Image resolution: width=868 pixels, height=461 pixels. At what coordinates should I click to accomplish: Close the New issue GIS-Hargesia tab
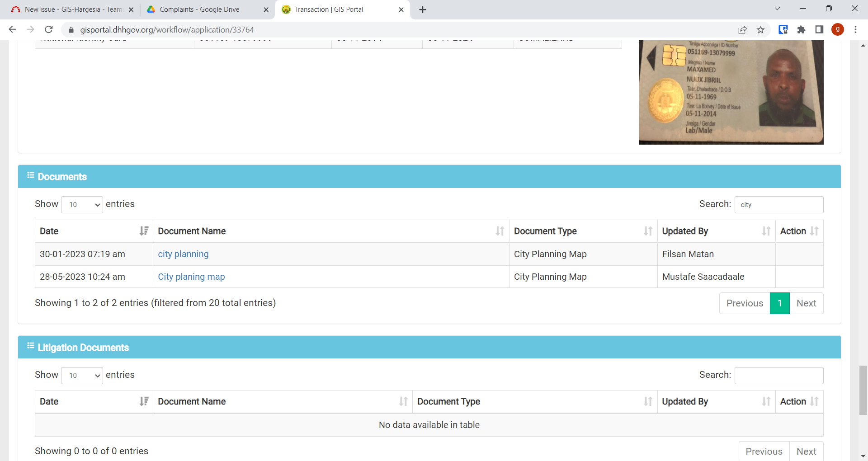click(131, 9)
